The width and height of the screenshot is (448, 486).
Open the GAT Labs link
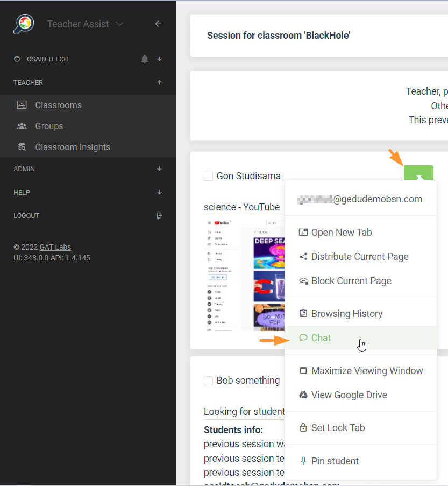tap(55, 247)
